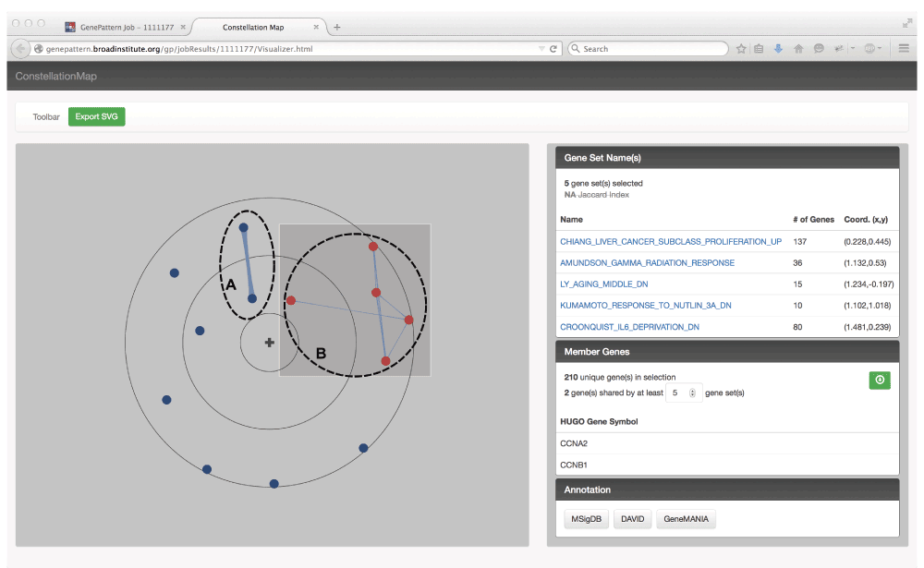Screen dimensions: 924x568
Task: Click in the browser Search field
Action: 651,49
